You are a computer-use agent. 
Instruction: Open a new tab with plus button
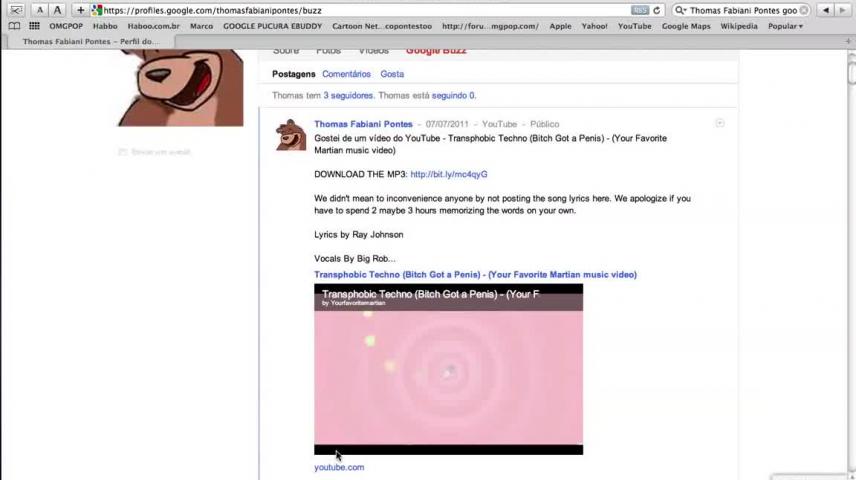(x=848, y=42)
